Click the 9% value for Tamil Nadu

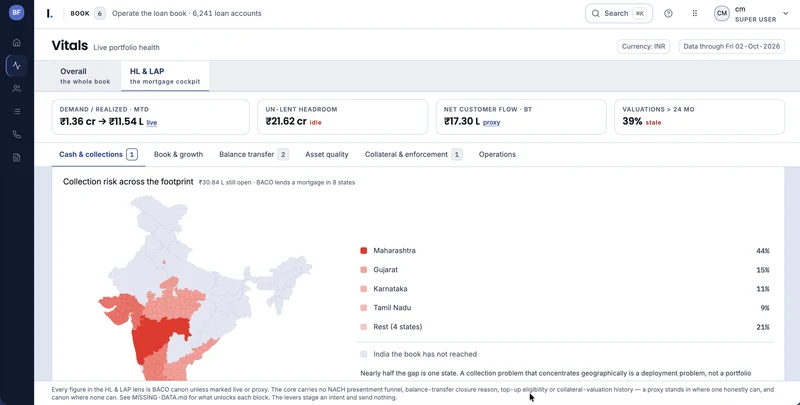pos(764,308)
